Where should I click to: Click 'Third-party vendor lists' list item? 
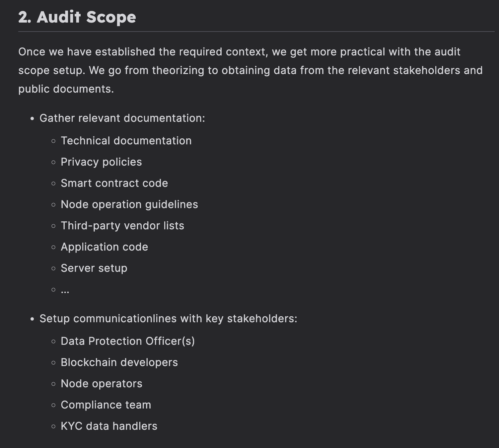pyautogui.click(x=122, y=226)
